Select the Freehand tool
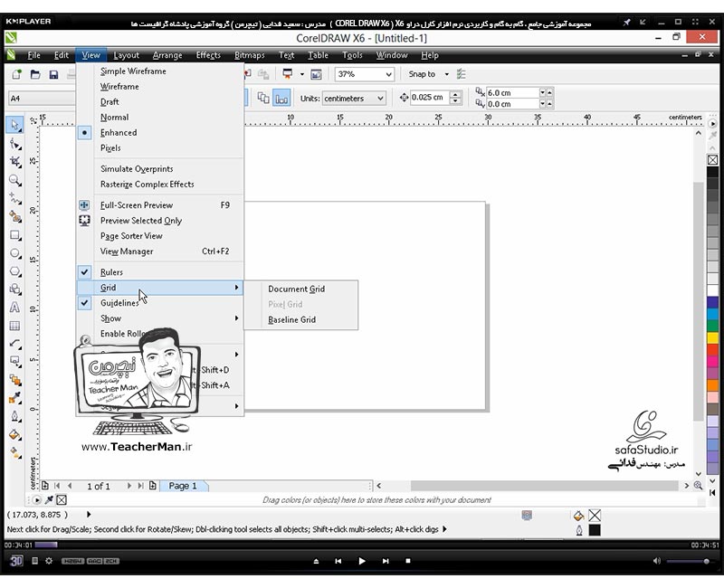This screenshot has width=724, height=588. coord(14,198)
